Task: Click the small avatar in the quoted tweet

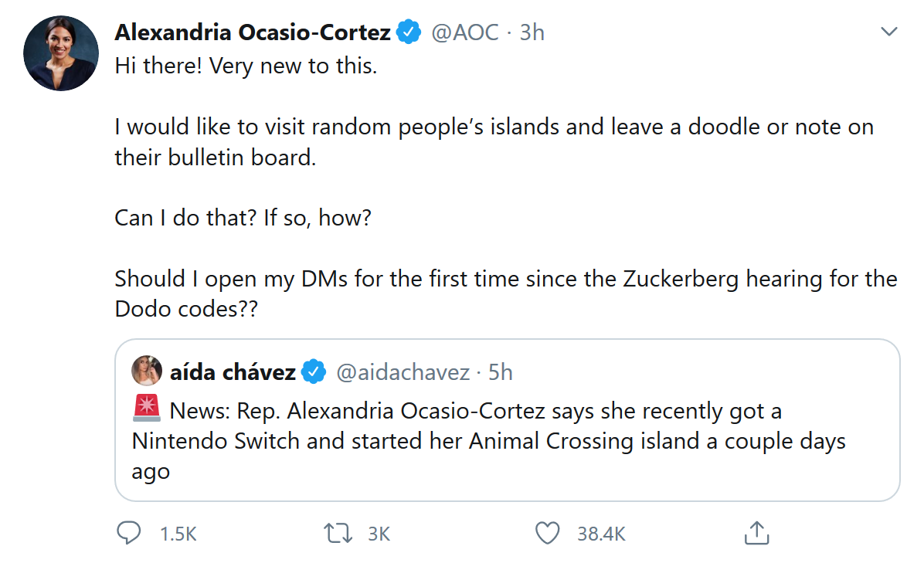Action: tap(146, 371)
